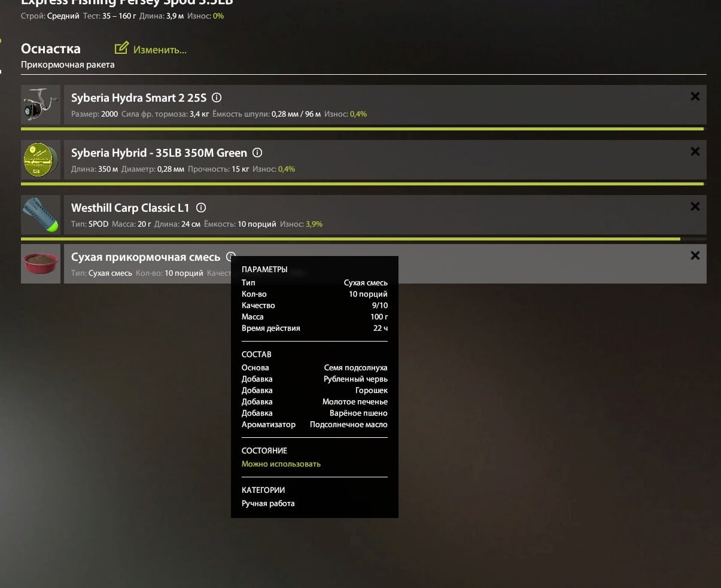Click the Syberia Hybrid - 35LB 350M Green title
Image resolution: width=721 pixels, height=588 pixels.
159,153
